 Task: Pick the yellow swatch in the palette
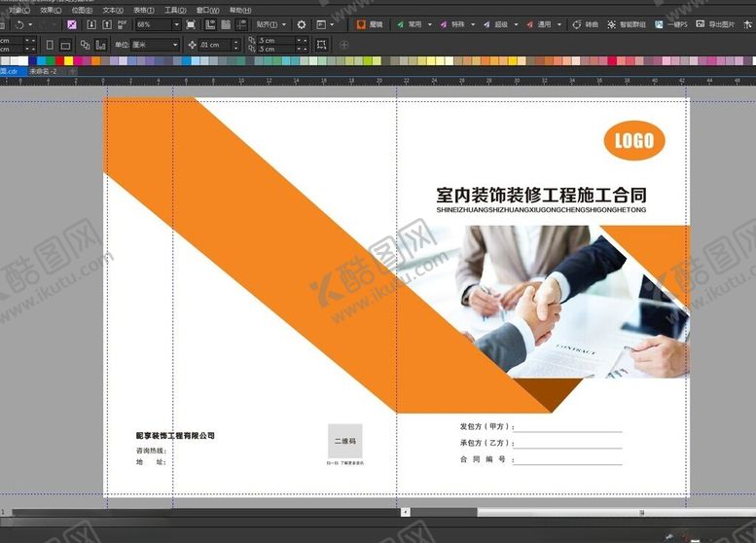68,60
